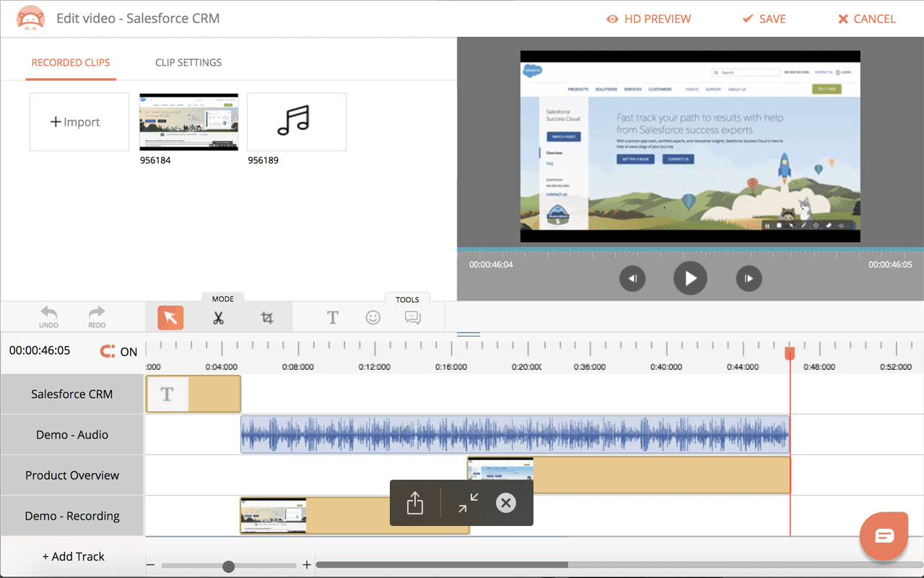Select the title text clip on timeline
Viewport: 924px width, 578px height.
coord(193,394)
